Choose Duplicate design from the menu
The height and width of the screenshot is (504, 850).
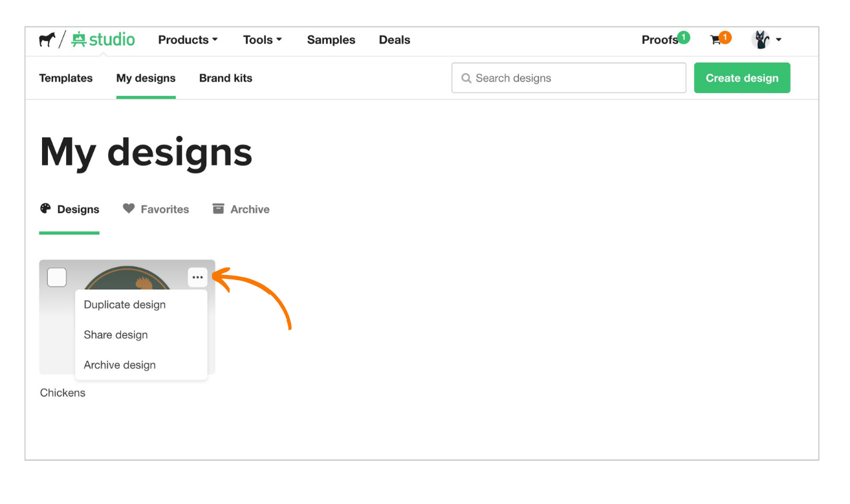124,304
